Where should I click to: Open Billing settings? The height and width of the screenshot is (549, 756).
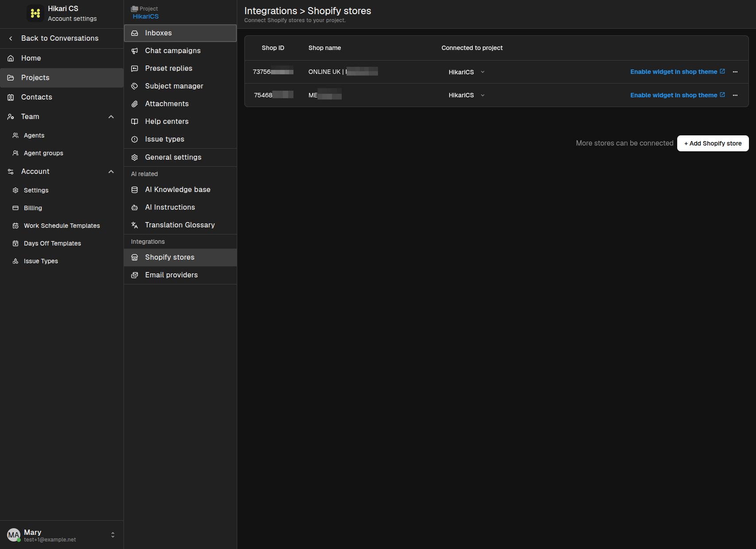click(x=62, y=208)
